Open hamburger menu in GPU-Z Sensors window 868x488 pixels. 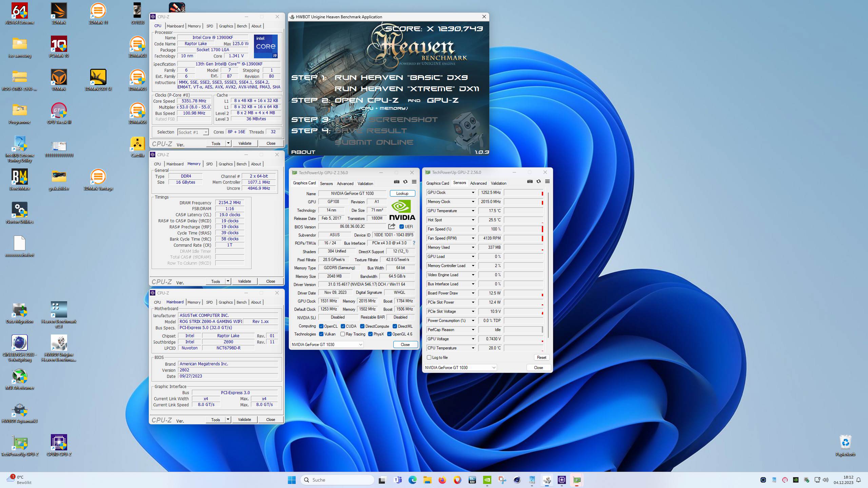click(547, 182)
